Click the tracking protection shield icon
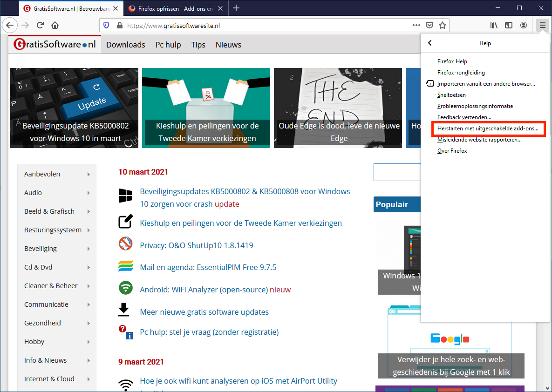The image size is (552, 392). 106,26
